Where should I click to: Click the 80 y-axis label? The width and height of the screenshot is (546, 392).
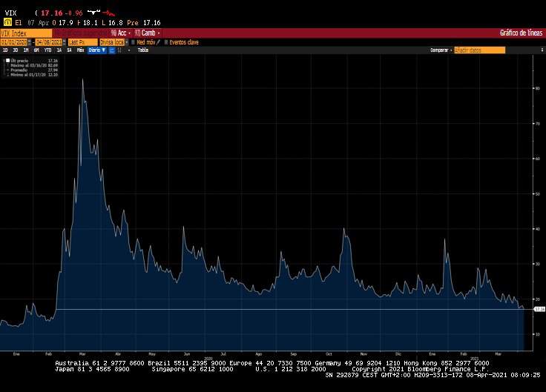(538, 88)
